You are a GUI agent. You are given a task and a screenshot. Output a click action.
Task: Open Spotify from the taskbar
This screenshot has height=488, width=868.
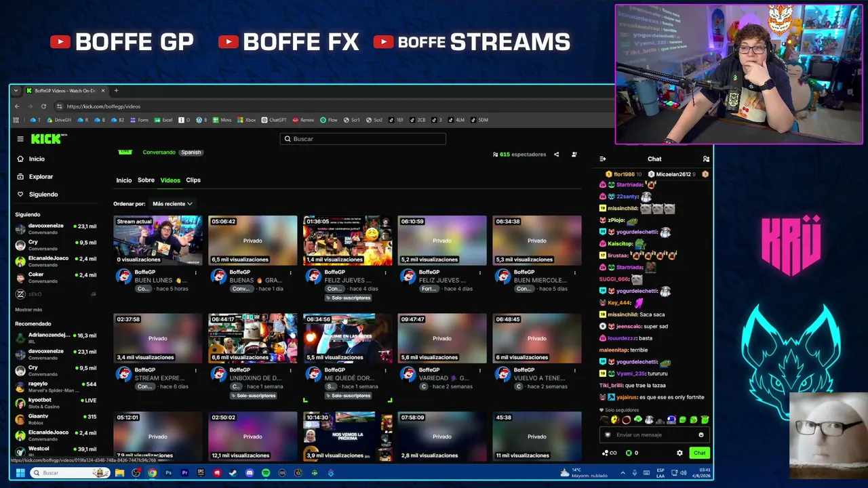click(x=266, y=472)
